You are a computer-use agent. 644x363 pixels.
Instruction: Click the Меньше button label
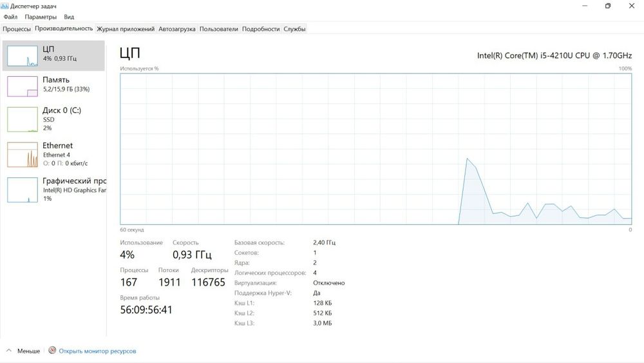[29, 351]
